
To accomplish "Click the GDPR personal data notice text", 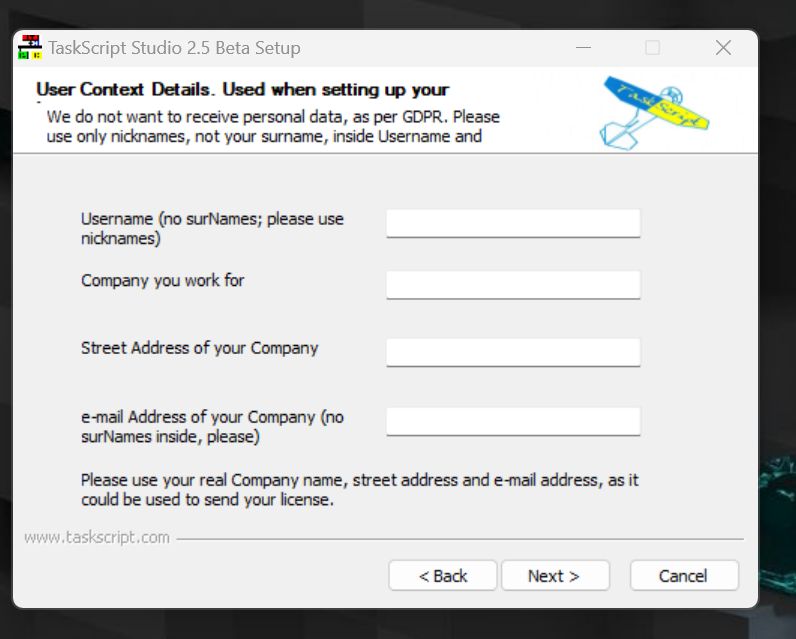I will click(x=273, y=126).
